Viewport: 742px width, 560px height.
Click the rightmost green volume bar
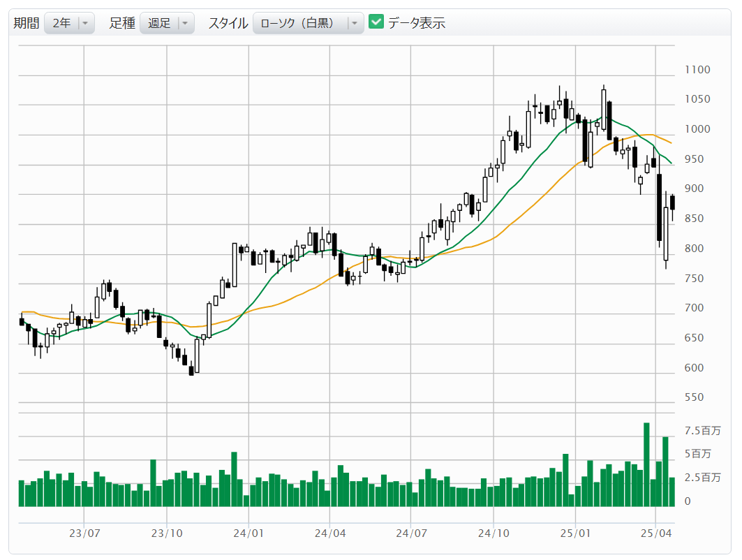click(672, 492)
